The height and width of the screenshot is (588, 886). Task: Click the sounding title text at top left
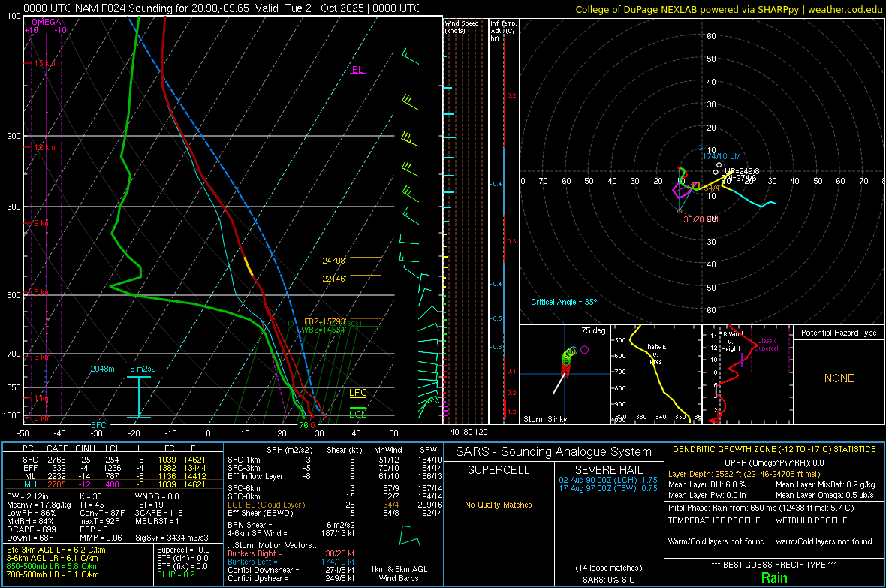point(222,8)
